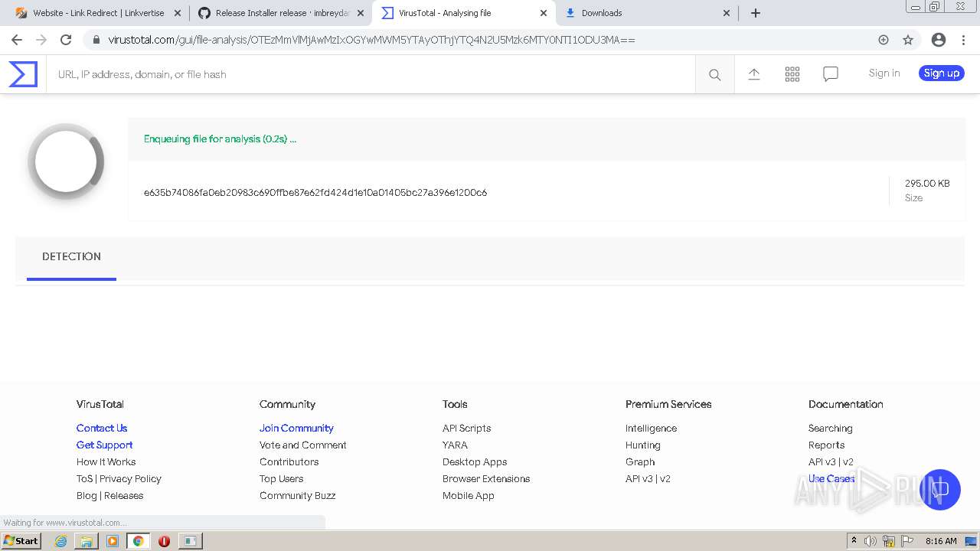The image size is (980, 551).
Task: Bookmark this page with the star icon
Action: coord(908,40)
